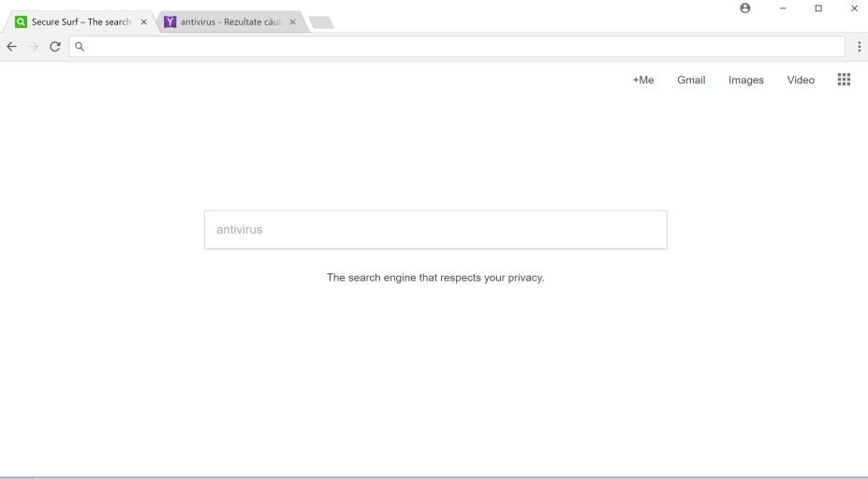868x479 pixels.
Task: Focus the antivirus search box
Action: pos(435,229)
